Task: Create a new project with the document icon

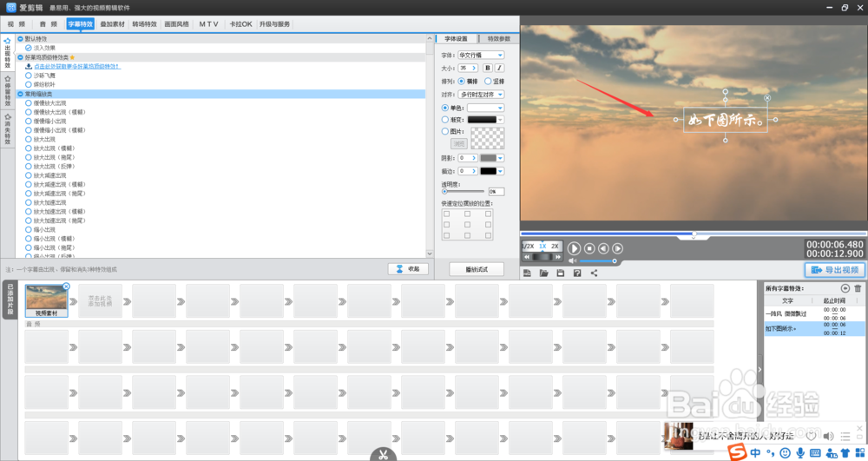Action: point(527,273)
